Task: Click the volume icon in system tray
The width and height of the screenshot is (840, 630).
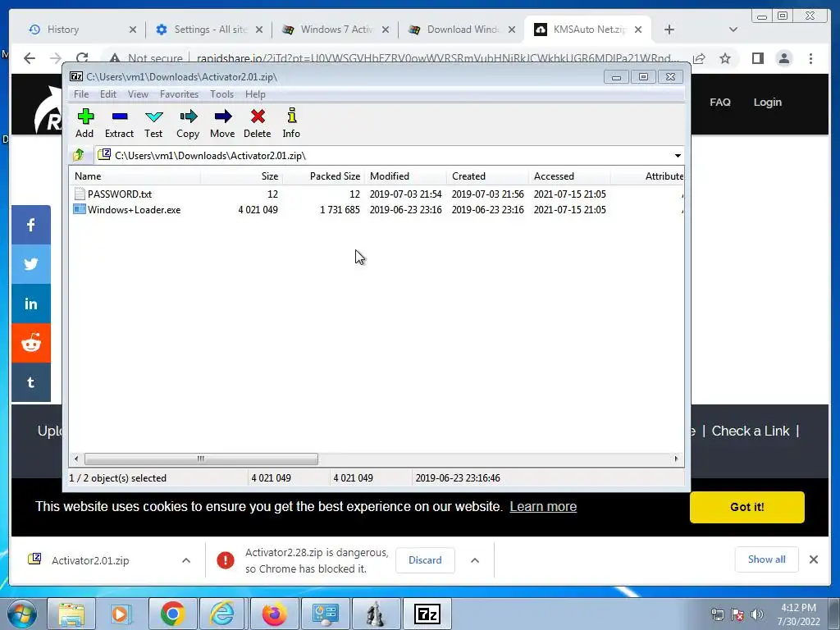Action: (757, 614)
